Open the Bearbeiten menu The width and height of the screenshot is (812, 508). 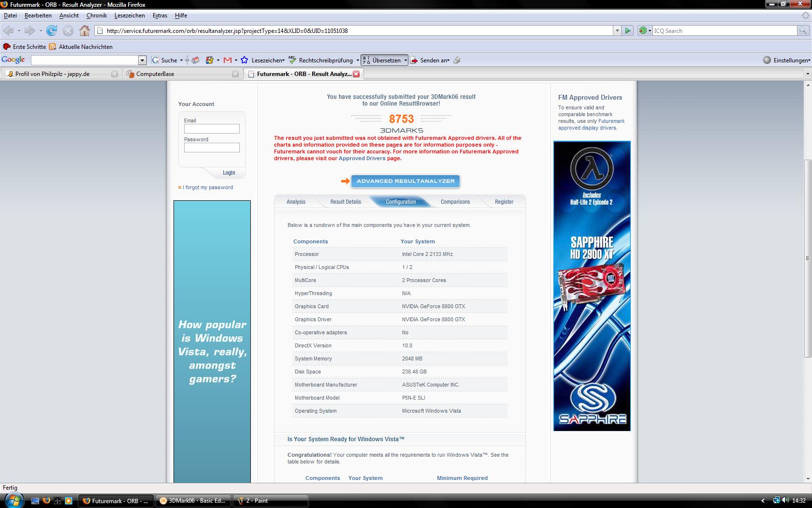(38, 15)
